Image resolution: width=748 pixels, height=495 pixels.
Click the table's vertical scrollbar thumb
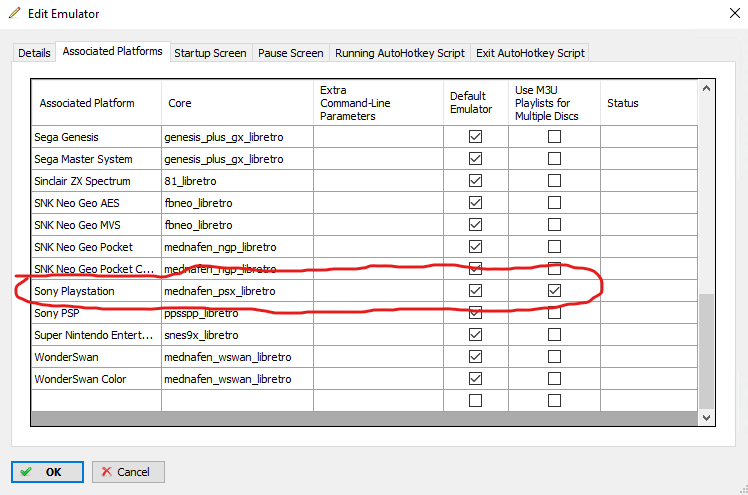pos(706,351)
